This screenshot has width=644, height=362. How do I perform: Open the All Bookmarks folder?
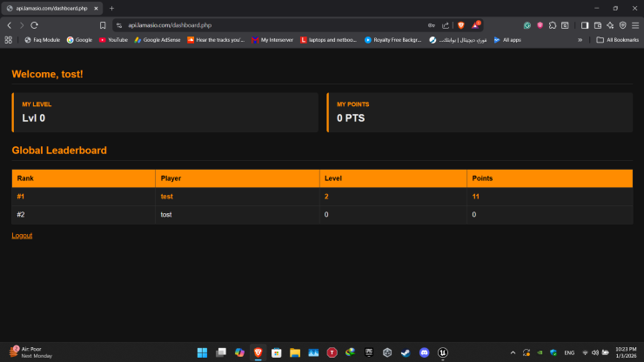pos(617,39)
